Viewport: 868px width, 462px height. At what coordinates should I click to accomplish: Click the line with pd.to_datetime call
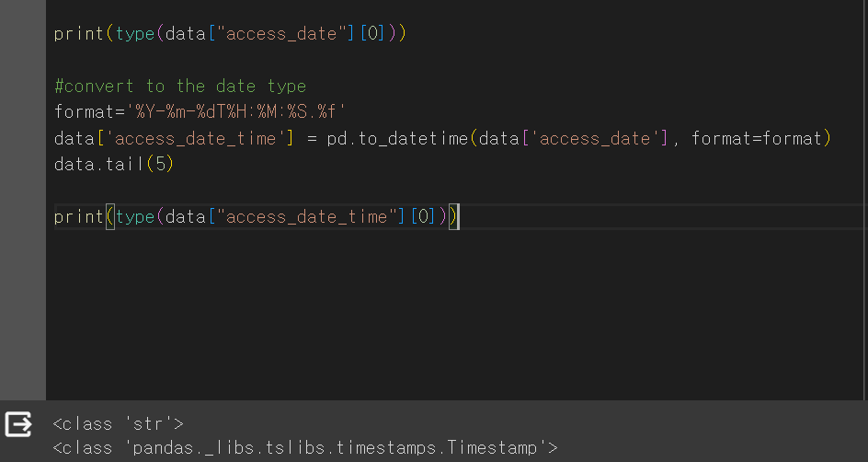point(442,138)
